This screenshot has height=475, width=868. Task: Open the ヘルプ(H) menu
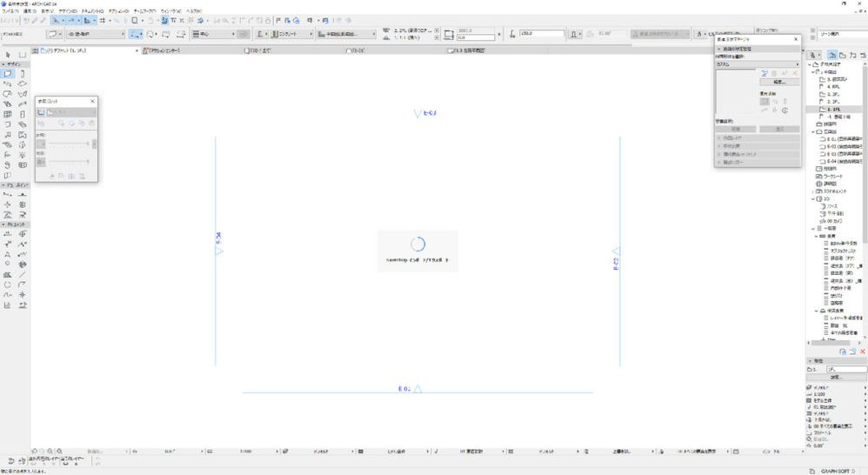point(194,11)
